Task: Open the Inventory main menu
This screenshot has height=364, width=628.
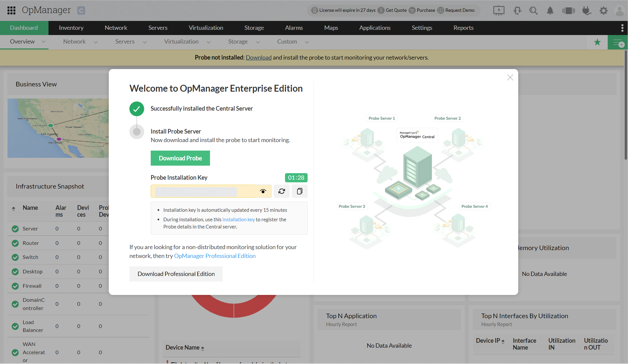Action: coord(71,28)
